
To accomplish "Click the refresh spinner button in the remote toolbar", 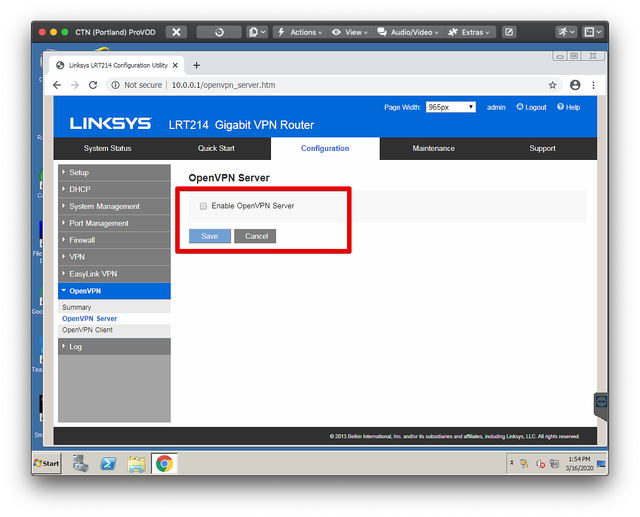I will click(219, 32).
